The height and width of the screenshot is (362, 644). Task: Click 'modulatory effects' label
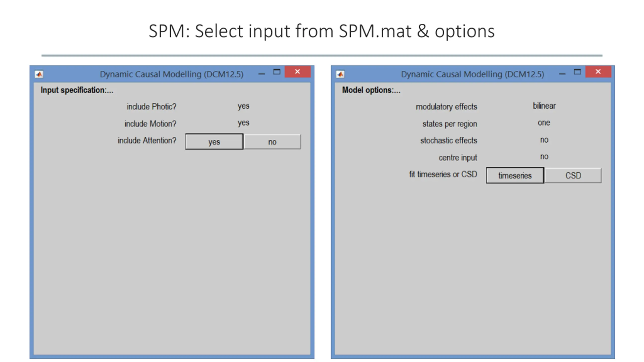click(x=446, y=107)
